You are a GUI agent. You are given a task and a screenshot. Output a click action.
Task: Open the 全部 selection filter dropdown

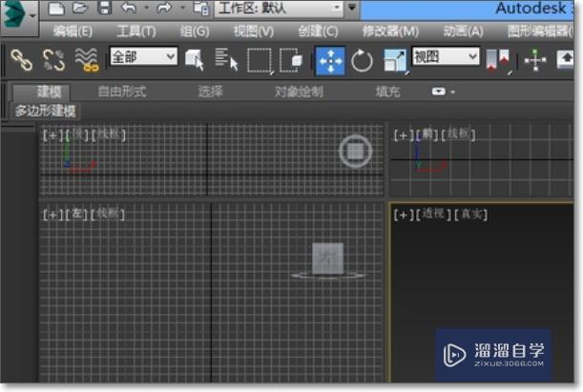143,56
